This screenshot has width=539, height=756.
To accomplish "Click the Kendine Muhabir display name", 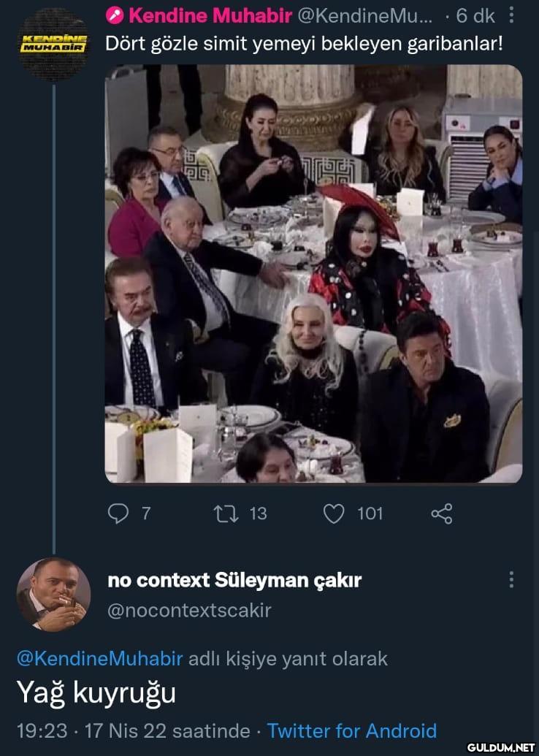I will pos(210,15).
